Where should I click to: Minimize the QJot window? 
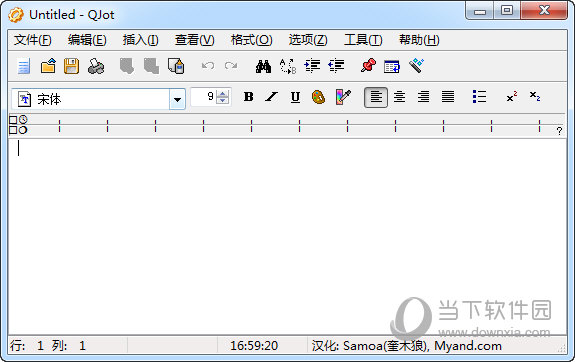click(479, 10)
